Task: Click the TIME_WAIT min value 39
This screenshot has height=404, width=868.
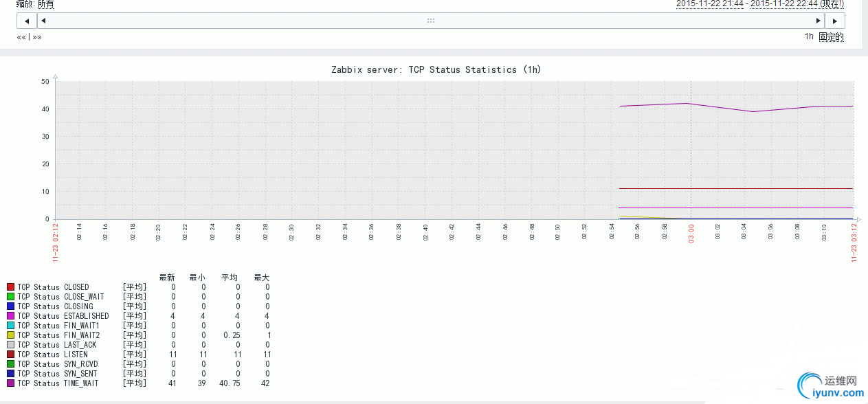Action: pos(201,383)
